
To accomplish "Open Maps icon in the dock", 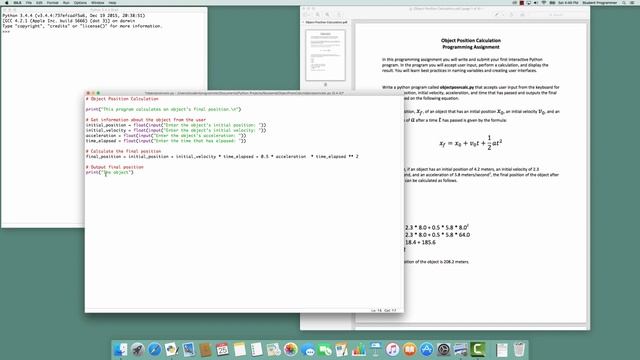I will pos(273,350).
